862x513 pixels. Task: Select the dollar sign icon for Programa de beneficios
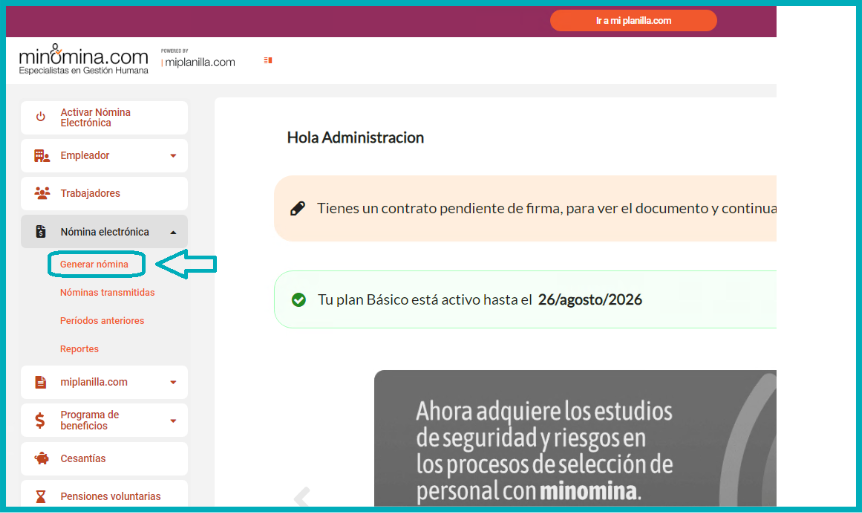(x=41, y=421)
